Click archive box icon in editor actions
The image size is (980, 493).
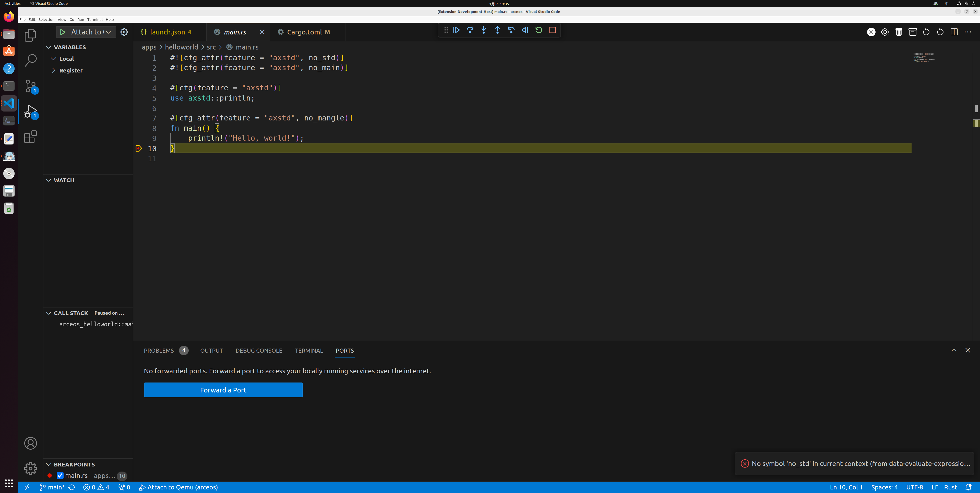pyautogui.click(x=913, y=32)
